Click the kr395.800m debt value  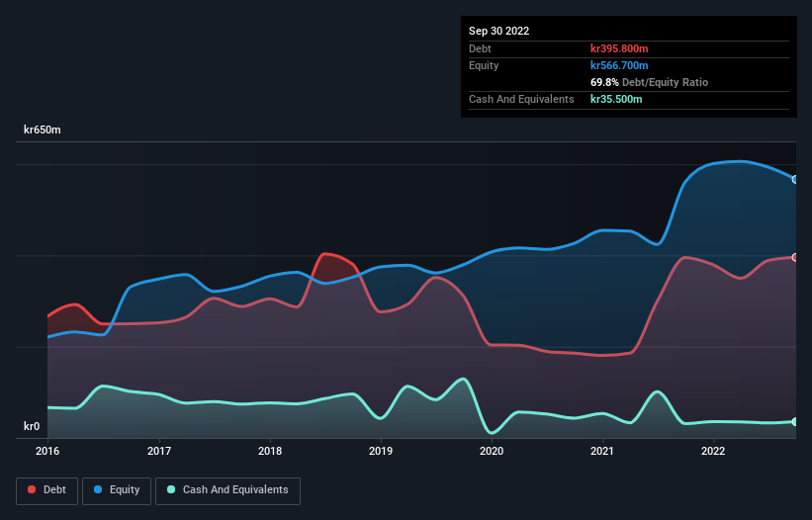point(619,48)
